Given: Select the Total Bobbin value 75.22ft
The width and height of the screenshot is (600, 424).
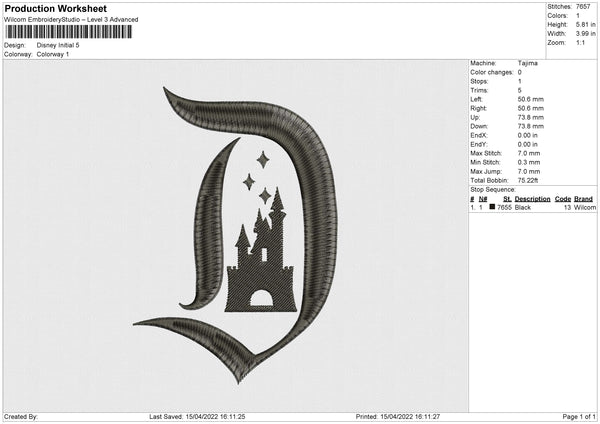Looking at the screenshot, I should (x=528, y=181).
